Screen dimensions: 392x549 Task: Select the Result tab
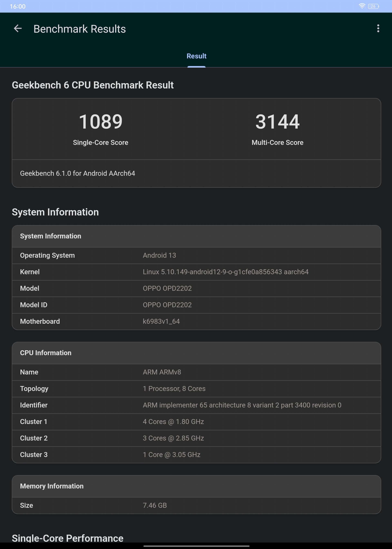[196, 56]
